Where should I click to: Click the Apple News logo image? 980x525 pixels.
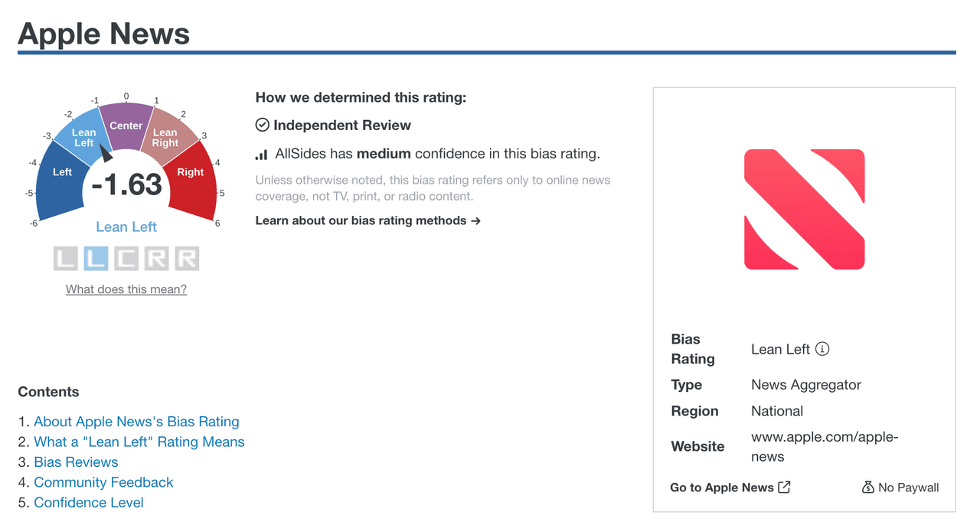(804, 209)
